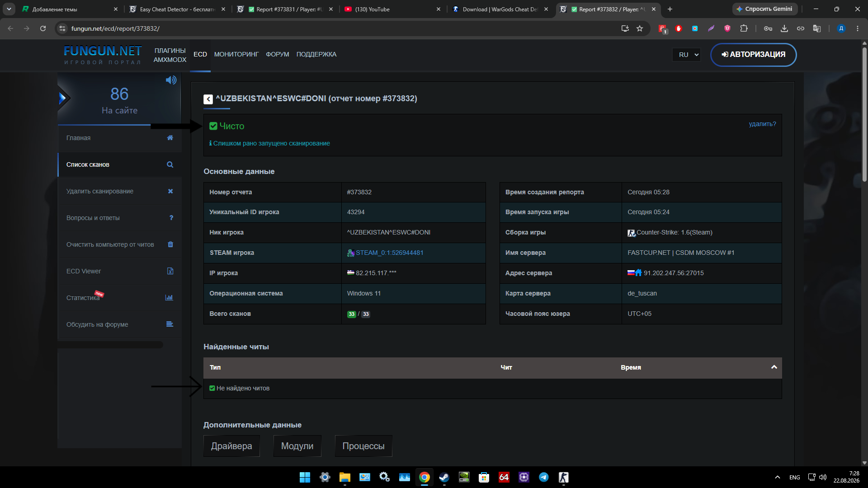
Task: Reload the page in Chrome
Action: click(x=43, y=28)
